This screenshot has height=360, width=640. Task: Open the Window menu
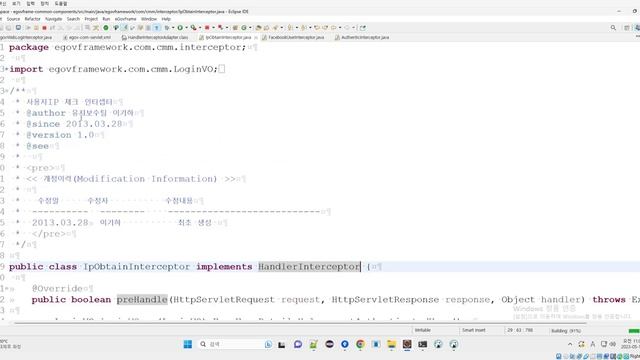point(149,19)
